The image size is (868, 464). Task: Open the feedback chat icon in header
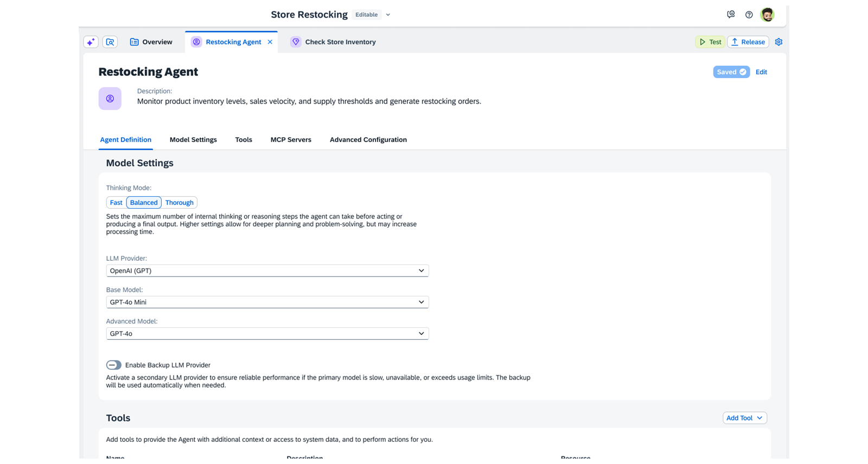click(731, 15)
